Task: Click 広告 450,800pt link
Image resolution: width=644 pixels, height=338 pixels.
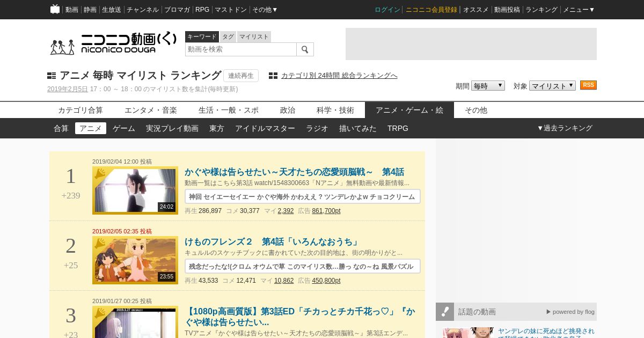Action: pos(326,281)
